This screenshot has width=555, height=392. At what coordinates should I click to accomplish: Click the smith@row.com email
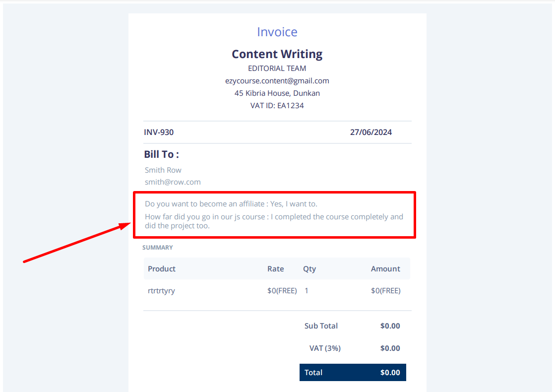pyautogui.click(x=173, y=182)
